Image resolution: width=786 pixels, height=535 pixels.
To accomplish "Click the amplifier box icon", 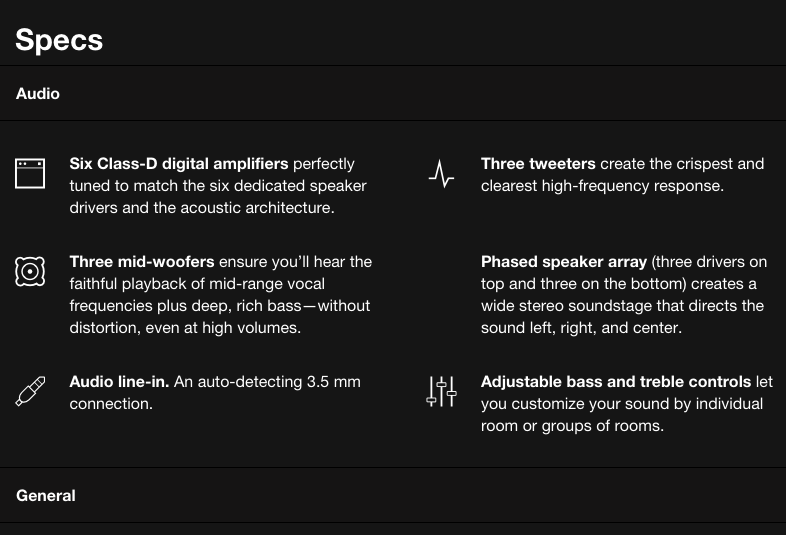I will 30,173.
